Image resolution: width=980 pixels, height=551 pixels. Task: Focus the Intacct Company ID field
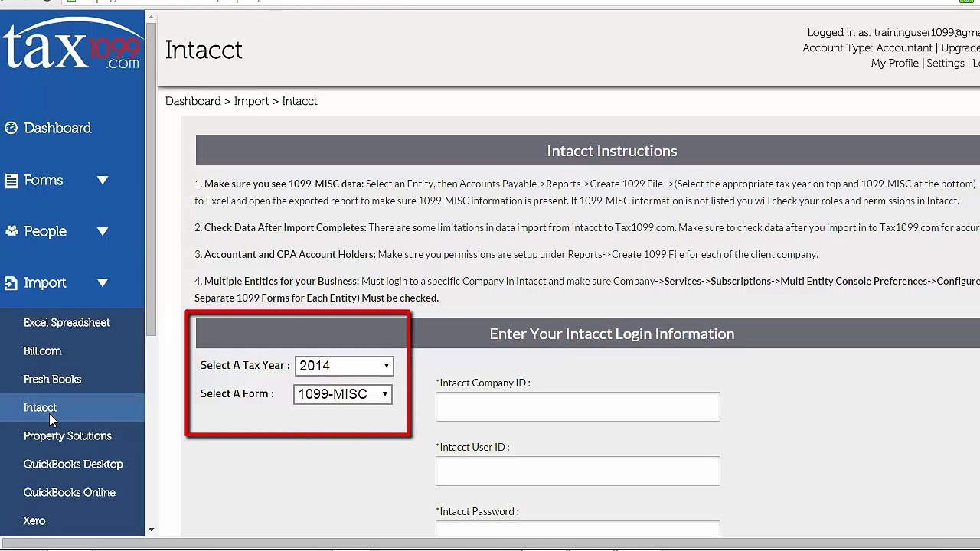(578, 407)
